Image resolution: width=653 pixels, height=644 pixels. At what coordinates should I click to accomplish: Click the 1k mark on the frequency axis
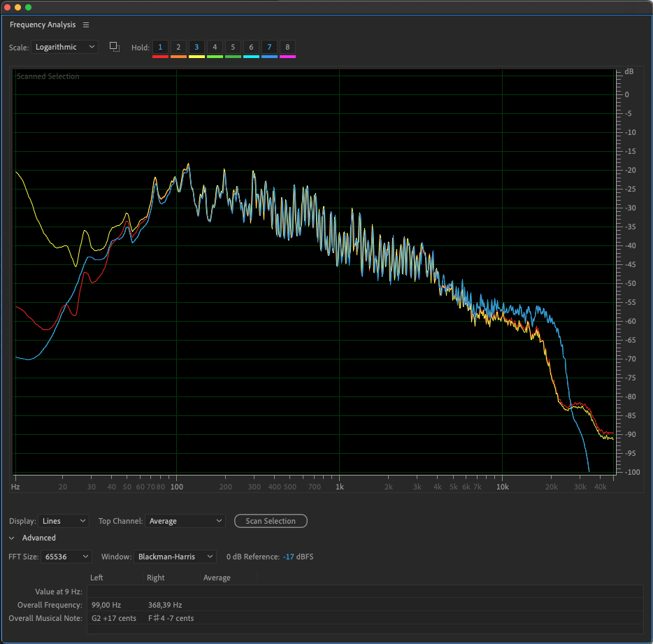[339, 487]
